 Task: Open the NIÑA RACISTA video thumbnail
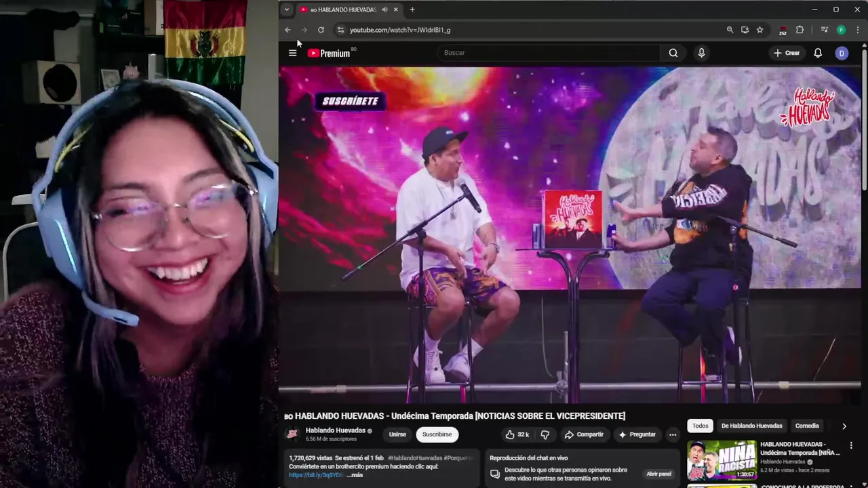tap(722, 460)
